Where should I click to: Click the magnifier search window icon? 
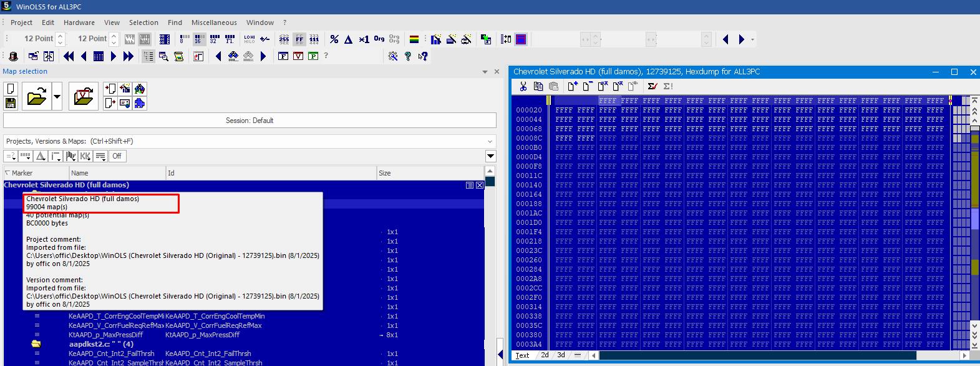pyautogui.click(x=163, y=56)
